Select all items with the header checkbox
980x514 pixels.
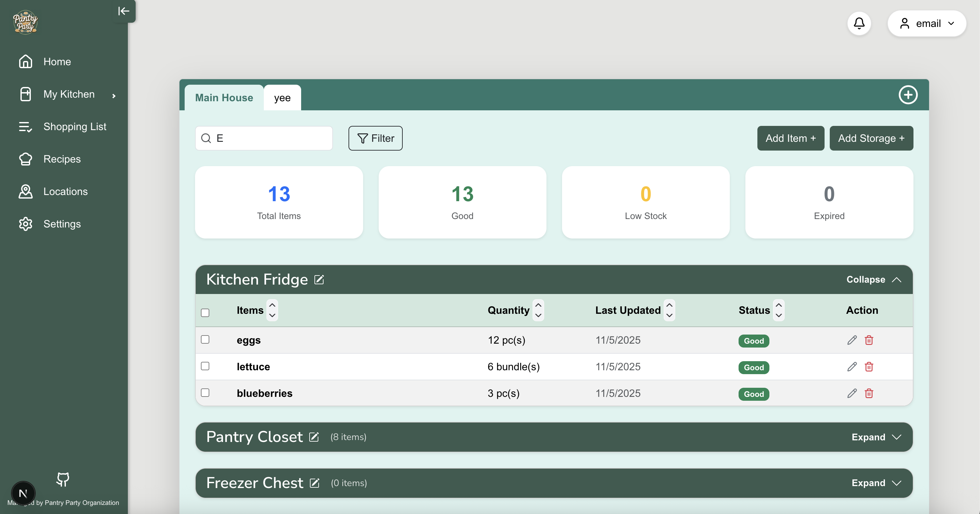tap(205, 313)
